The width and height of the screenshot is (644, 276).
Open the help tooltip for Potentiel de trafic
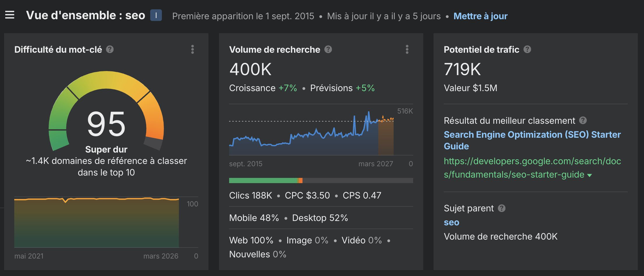pyautogui.click(x=528, y=49)
